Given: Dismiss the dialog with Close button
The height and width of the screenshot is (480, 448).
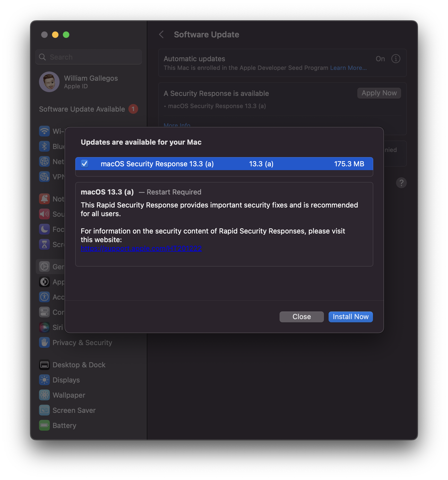Looking at the screenshot, I should coord(301,317).
